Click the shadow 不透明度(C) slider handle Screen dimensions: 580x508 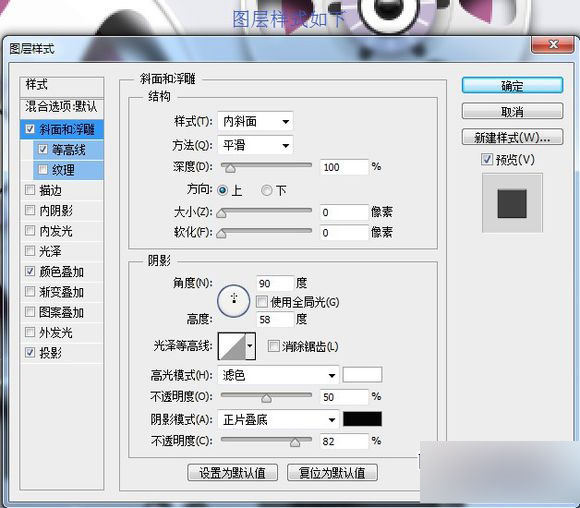tap(295, 443)
